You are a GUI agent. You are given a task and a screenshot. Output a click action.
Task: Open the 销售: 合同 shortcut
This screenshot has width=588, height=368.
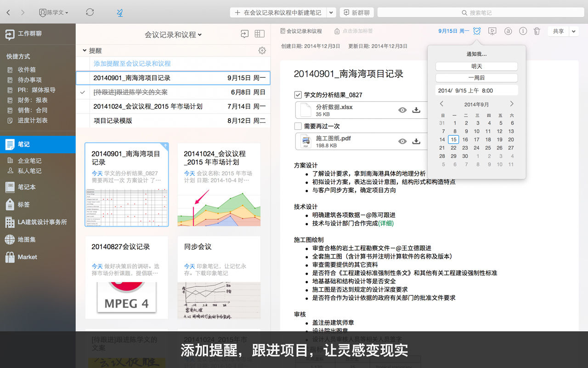pos(33,110)
